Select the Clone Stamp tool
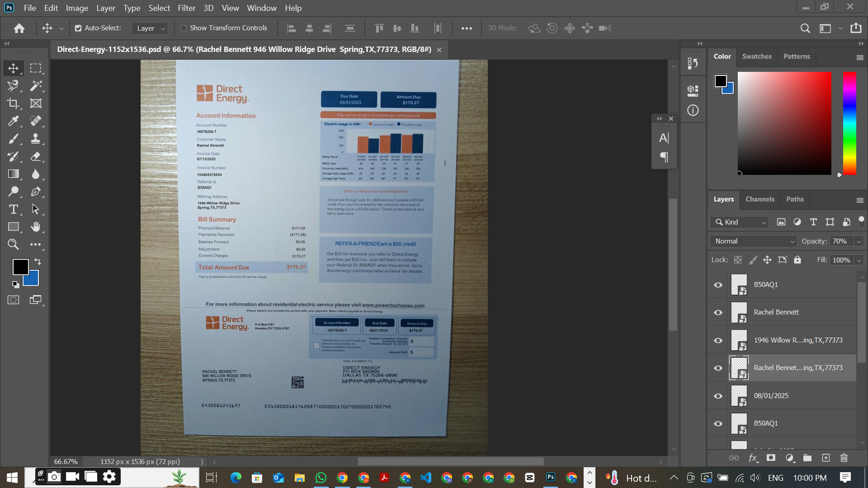This screenshot has width=868, height=488. (x=36, y=139)
